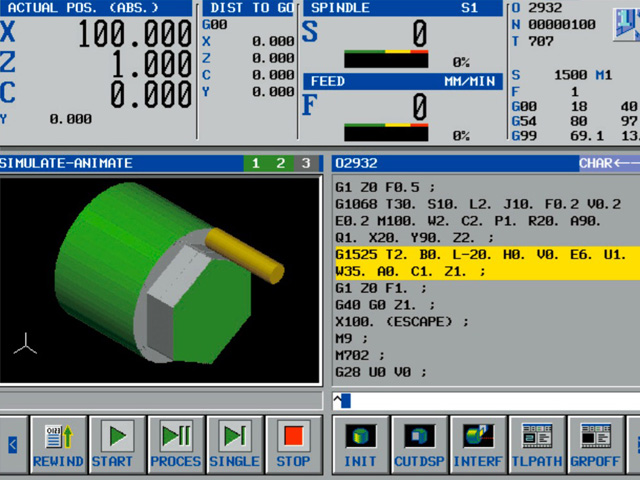Toggle TLPATH tool path display
640x480 pixels.
[537, 445]
